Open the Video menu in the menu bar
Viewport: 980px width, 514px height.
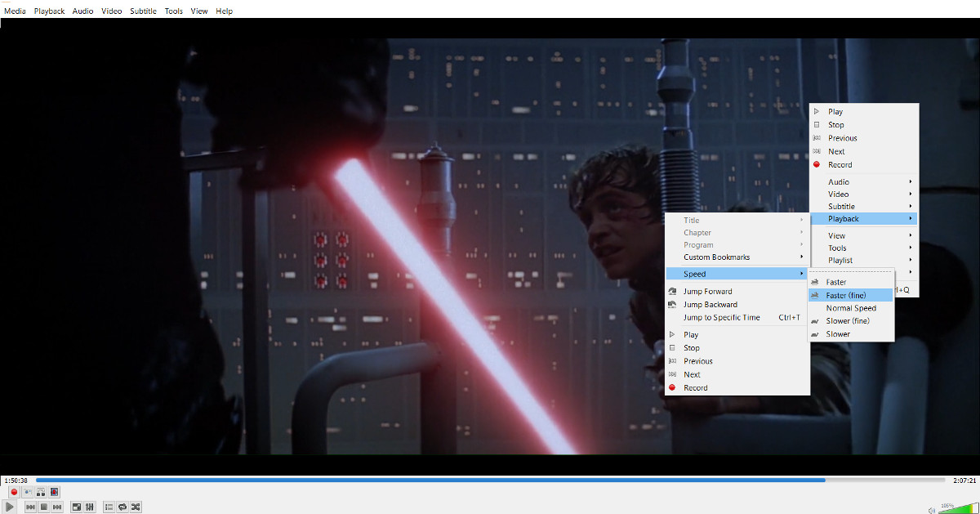112,11
